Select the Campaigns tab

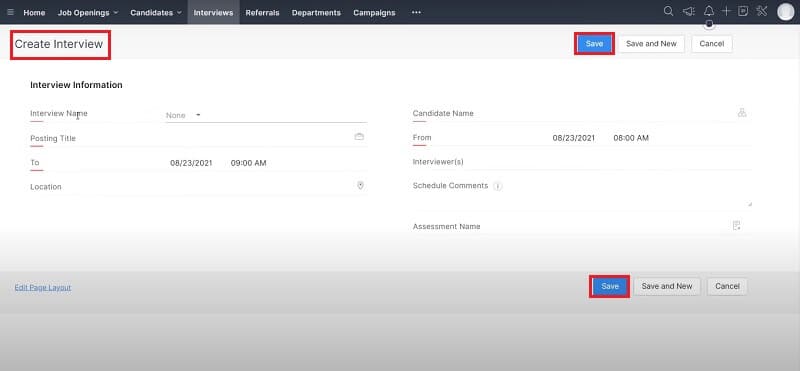[374, 13]
